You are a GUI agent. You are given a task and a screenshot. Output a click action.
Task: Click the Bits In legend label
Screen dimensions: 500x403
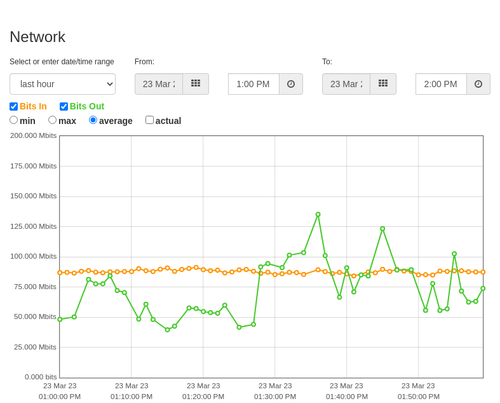pyautogui.click(x=33, y=106)
